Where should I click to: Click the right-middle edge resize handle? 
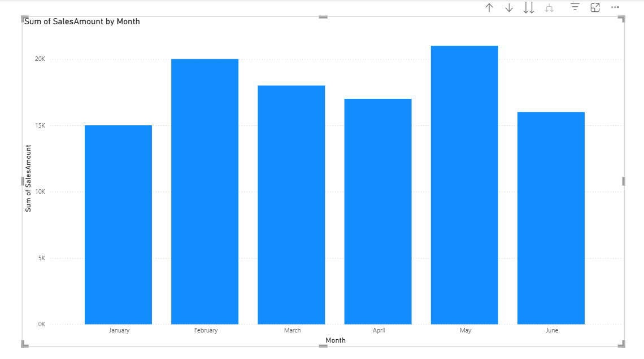(624, 181)
